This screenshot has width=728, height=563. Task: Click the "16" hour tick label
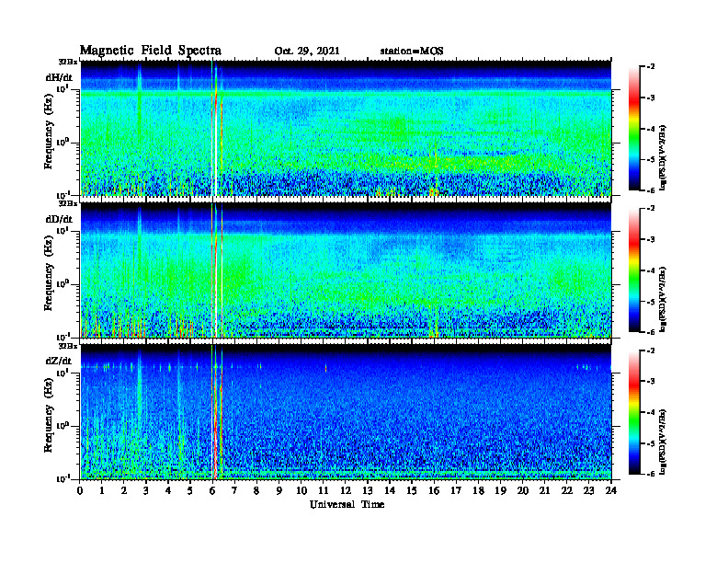(x=434, y=491)
